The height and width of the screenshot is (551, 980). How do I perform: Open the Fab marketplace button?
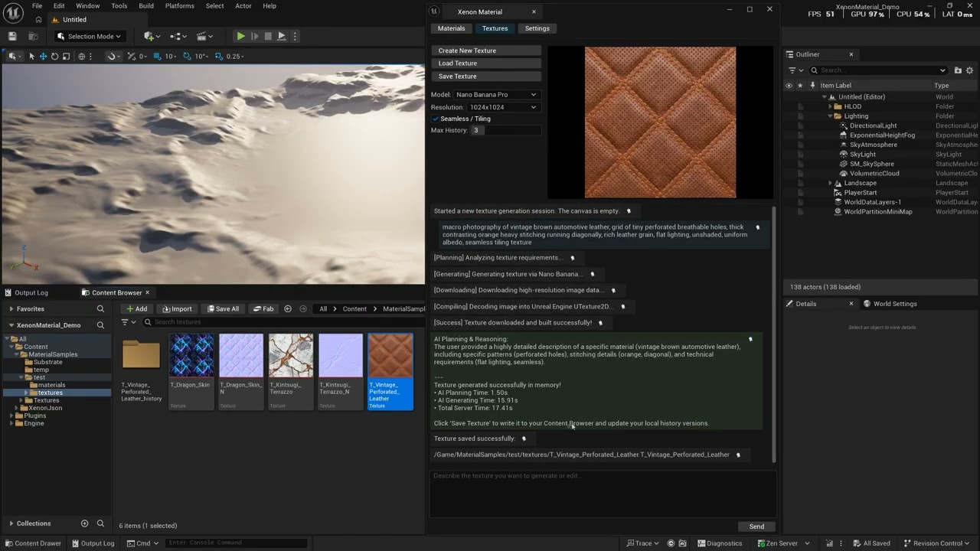pyautogui.click(x=263, y=308)
